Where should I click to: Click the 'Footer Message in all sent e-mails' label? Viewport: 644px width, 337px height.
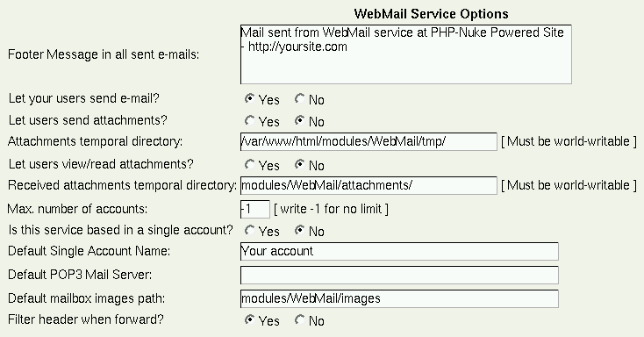[x=104, y=54]
